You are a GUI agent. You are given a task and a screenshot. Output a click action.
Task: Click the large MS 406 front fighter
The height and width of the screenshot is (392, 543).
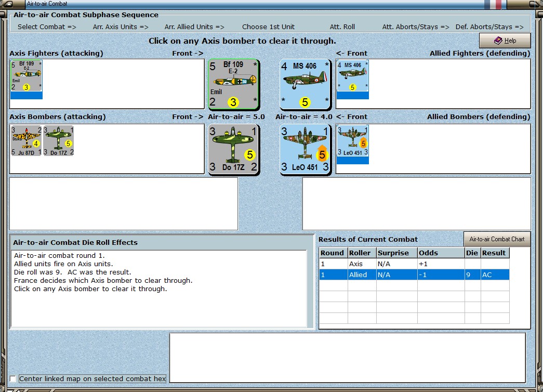(305, 84)
